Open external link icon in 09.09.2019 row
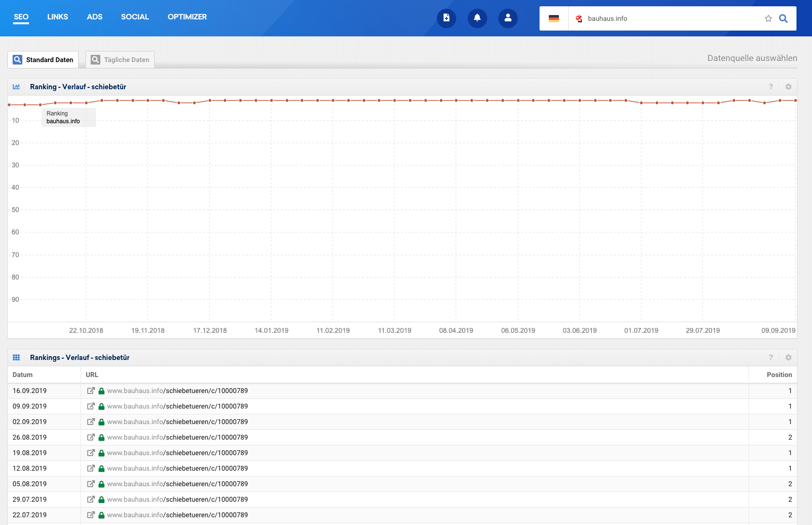Viewport: 812px width, 525px height. click(x=91, y=406)
